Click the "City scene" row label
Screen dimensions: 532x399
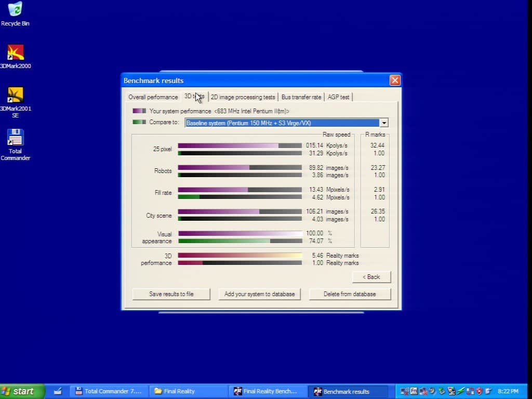click(159, 216)
